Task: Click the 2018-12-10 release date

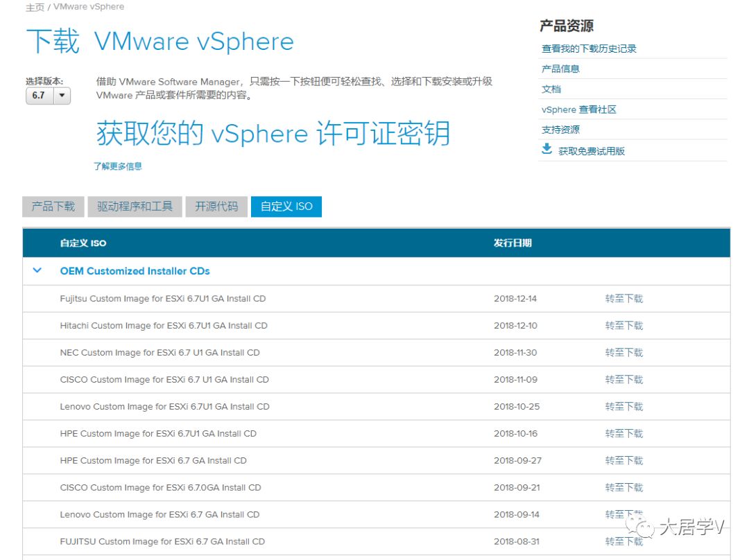Action: pos(515,326)
